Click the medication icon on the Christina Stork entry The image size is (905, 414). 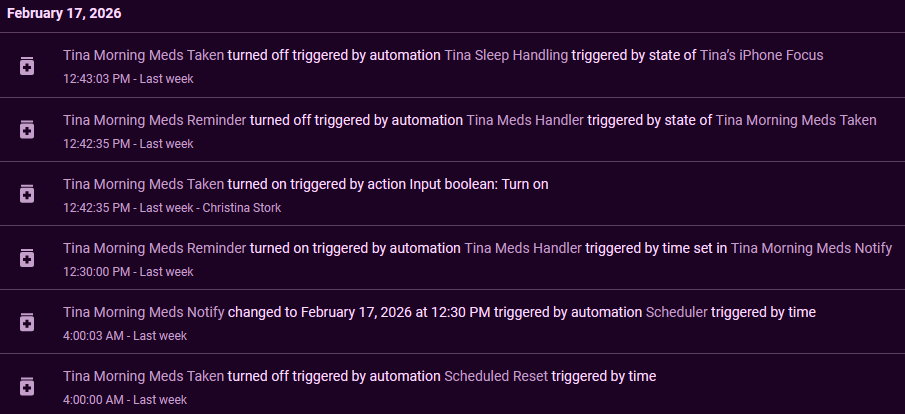[x=27, y=194]
